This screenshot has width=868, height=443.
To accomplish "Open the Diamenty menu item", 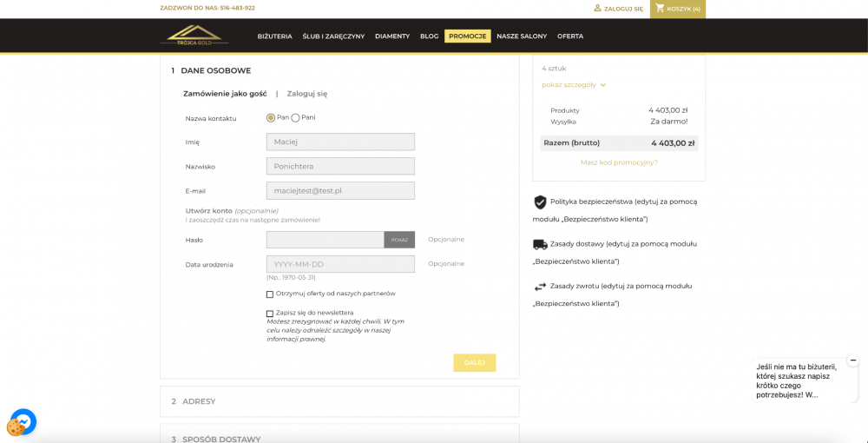I will [x=392, y=36].
